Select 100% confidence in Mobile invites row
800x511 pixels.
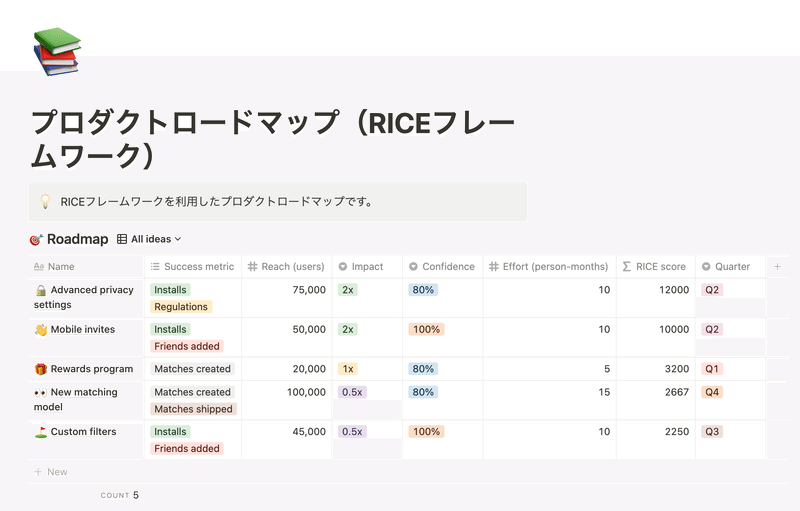point(427,329)
